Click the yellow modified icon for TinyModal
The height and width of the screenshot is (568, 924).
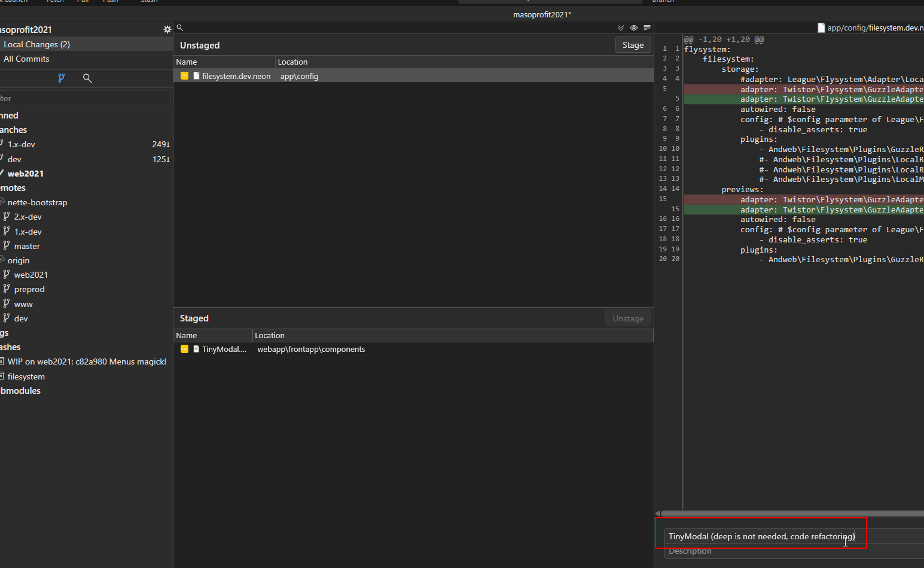pyautogui.click(x=185, y=349)
